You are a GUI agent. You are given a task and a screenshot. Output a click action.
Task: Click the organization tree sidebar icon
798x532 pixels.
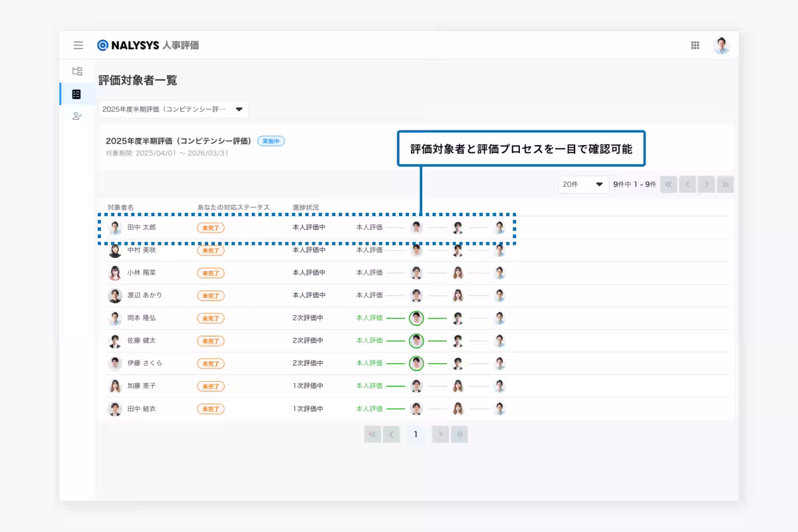77,71
